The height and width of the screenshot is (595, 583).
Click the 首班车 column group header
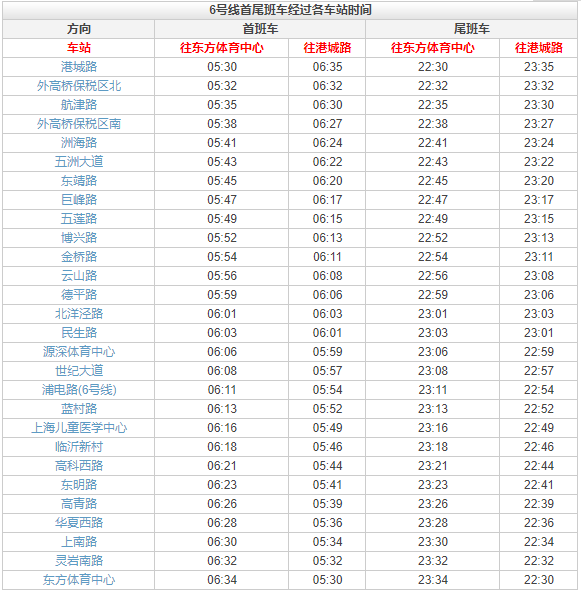[x=260, y=29]
